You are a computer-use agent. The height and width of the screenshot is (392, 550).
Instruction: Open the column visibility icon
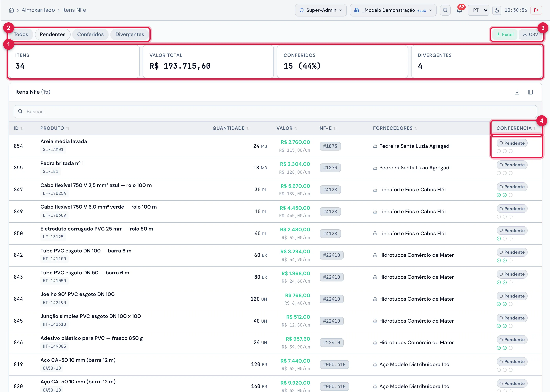(530, 92)
